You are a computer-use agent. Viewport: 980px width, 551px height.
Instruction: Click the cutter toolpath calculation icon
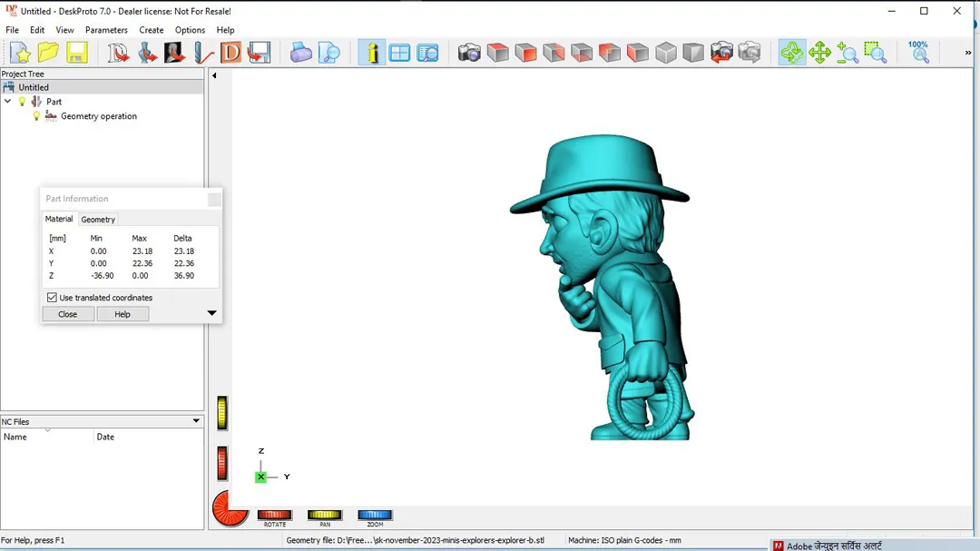point(203,53)
